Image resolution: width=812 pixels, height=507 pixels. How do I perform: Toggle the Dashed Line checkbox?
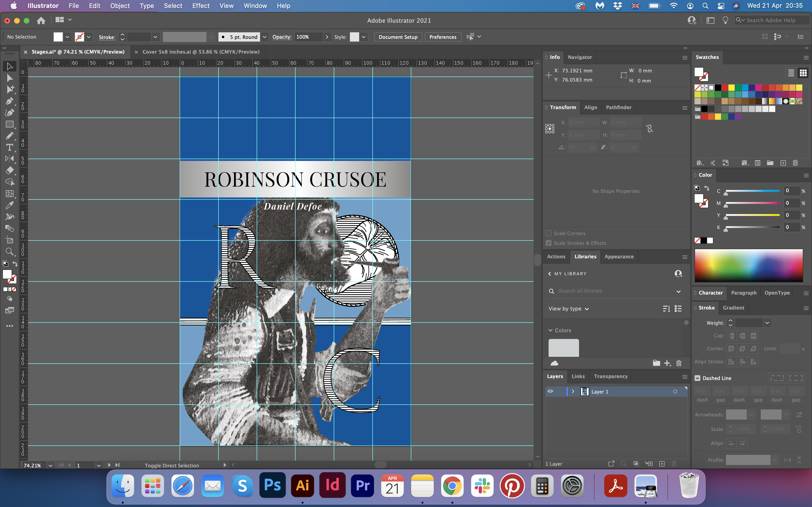point(698,378)
